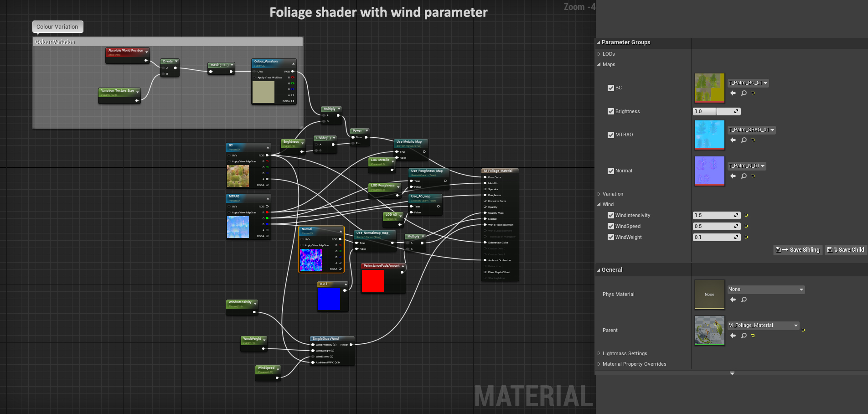Click the reset icon beside the Parent material selector
Screen dimensions: 868x414
pos(803,329)
